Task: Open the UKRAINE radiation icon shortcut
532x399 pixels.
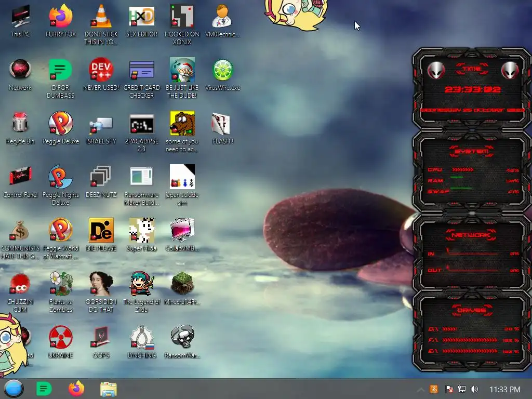Action: (x=61, y=342)
